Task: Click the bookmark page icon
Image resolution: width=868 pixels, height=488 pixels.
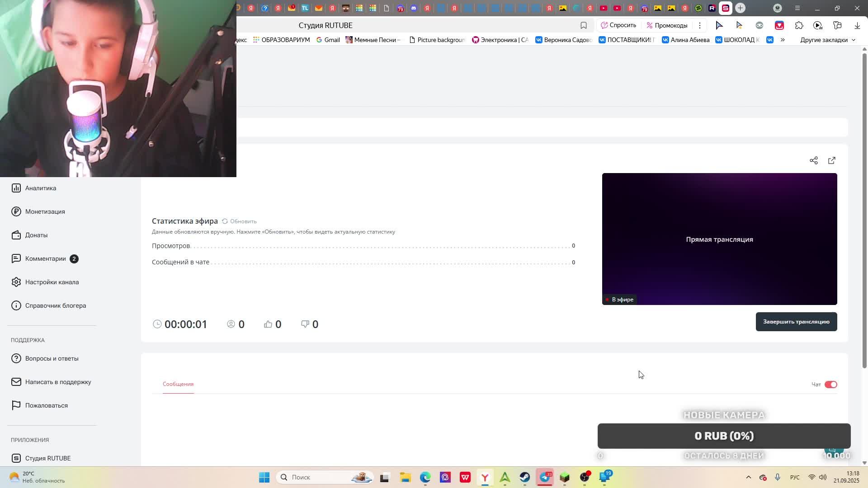Action: [x=584, y=25]
